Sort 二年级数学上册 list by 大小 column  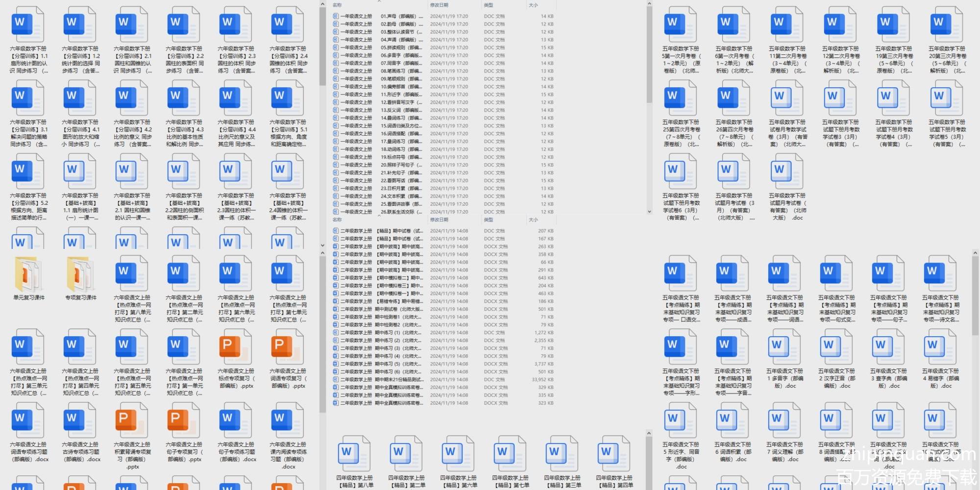tap(533, 220)
